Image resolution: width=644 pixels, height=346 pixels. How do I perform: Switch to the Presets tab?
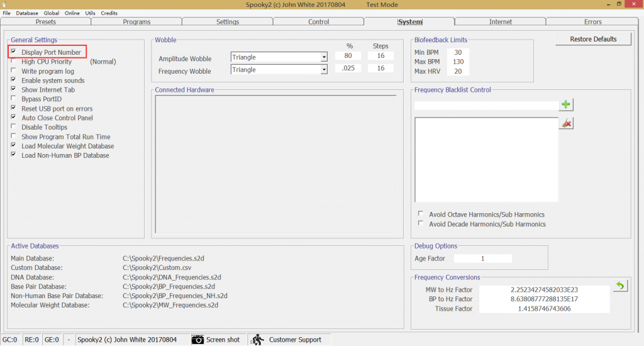(46, 22)
